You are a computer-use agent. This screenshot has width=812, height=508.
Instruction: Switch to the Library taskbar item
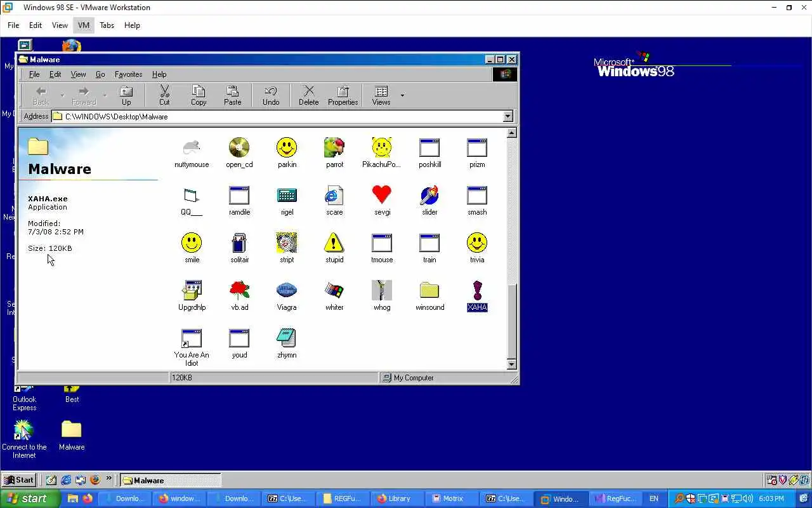398,498
